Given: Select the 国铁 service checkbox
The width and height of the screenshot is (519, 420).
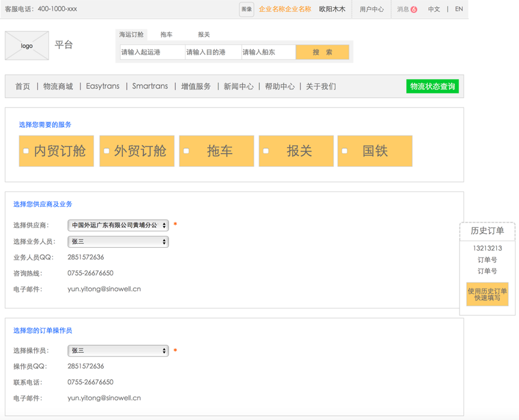Looking at the screenshot, I should (344, 151).
